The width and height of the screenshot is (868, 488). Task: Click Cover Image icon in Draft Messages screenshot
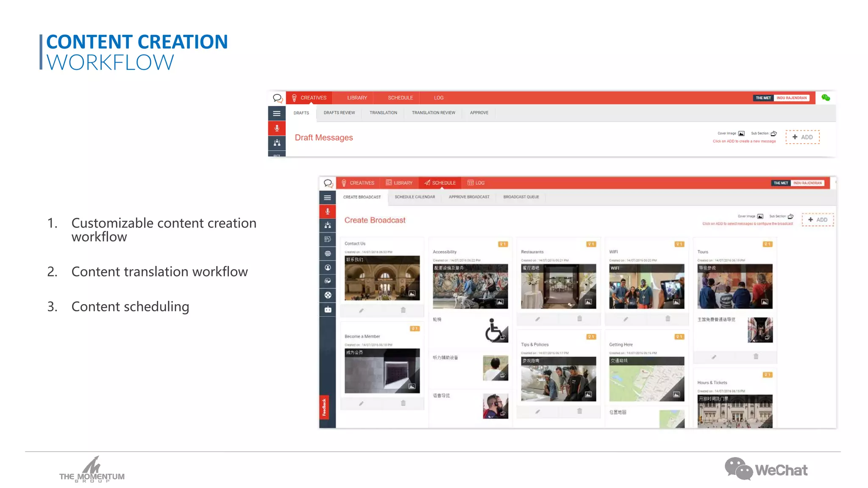(741, 133)
